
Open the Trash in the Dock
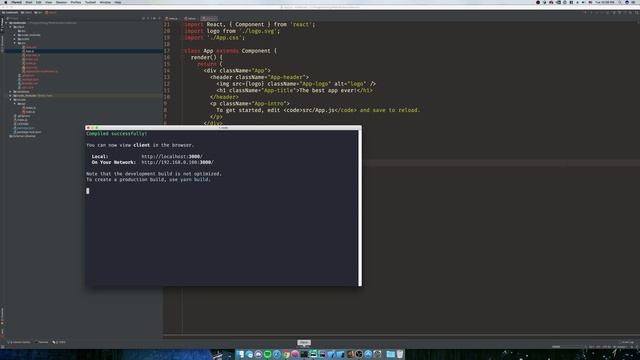(x=400, y=354)
